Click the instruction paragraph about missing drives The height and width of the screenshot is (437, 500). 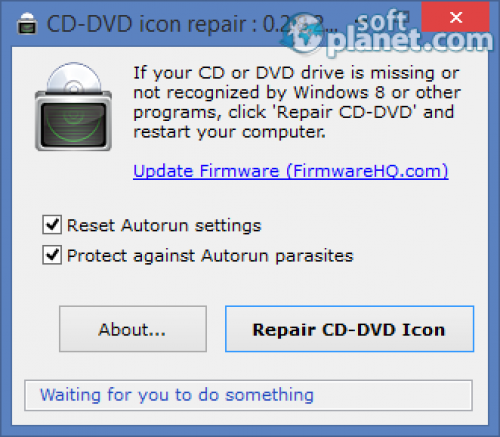click(297, 102)
